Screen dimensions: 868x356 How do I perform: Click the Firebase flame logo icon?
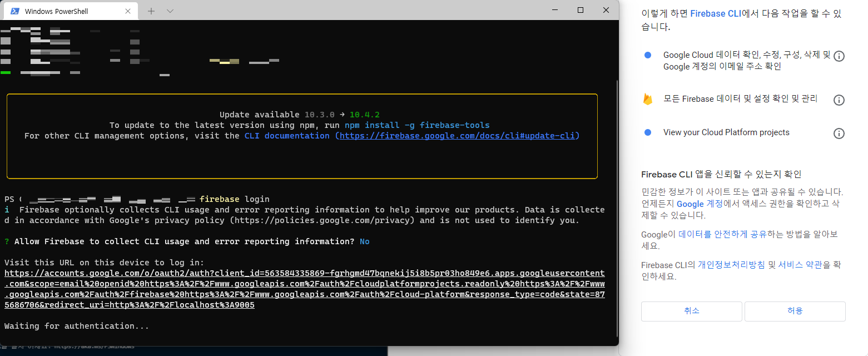point(647,99)
